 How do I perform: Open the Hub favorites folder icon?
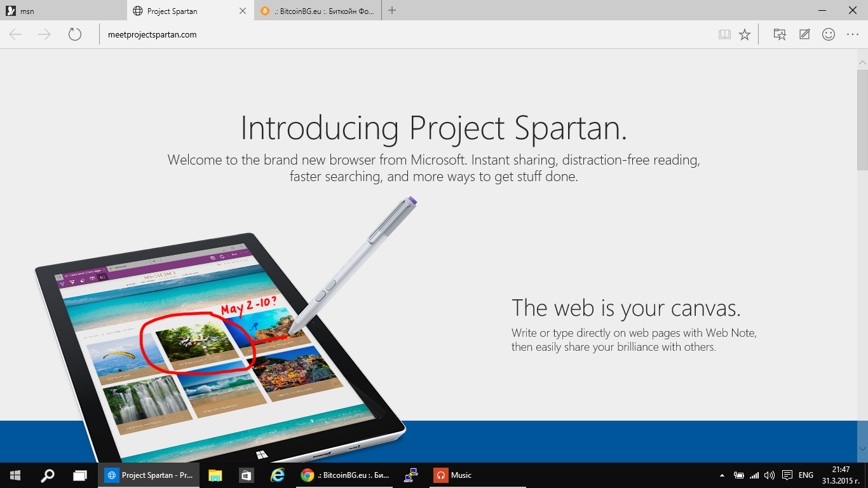tap(780, 34)
